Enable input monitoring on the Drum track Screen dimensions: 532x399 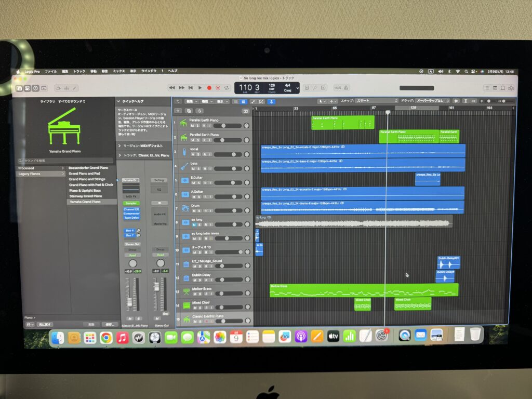click(x=211, y=211)
